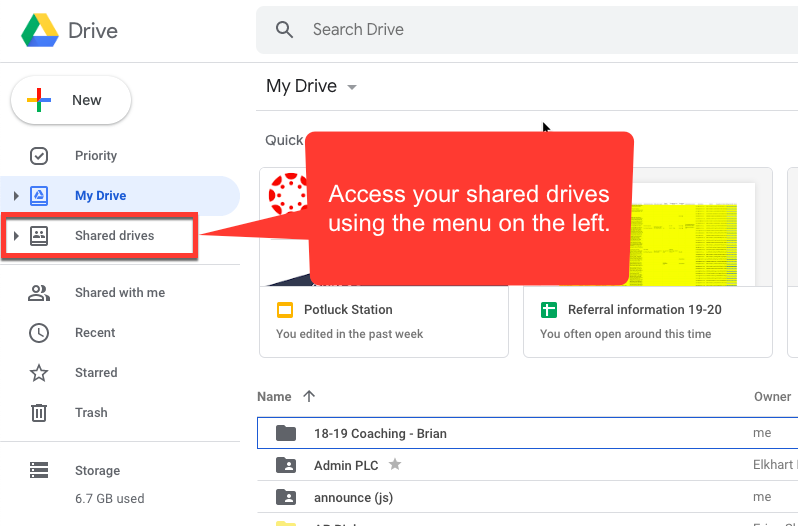Viewport: 798px width, 526px height.
Task: Click the star next to Admin PLC
Action: point(395,464)
